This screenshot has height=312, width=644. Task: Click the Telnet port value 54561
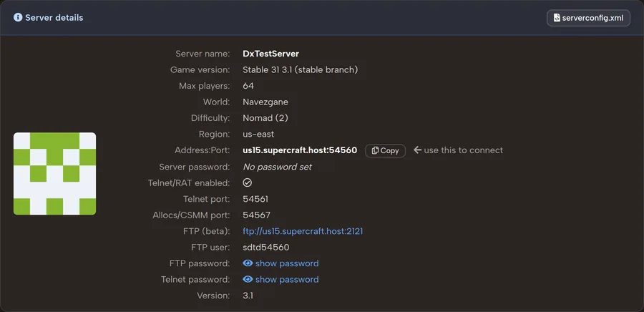(x=255, y=199)
